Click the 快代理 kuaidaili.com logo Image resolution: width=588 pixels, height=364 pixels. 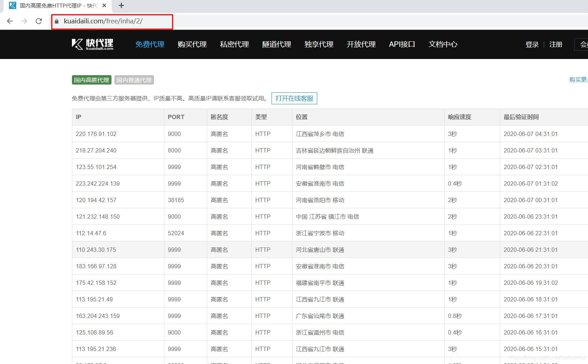pos(92,44)
